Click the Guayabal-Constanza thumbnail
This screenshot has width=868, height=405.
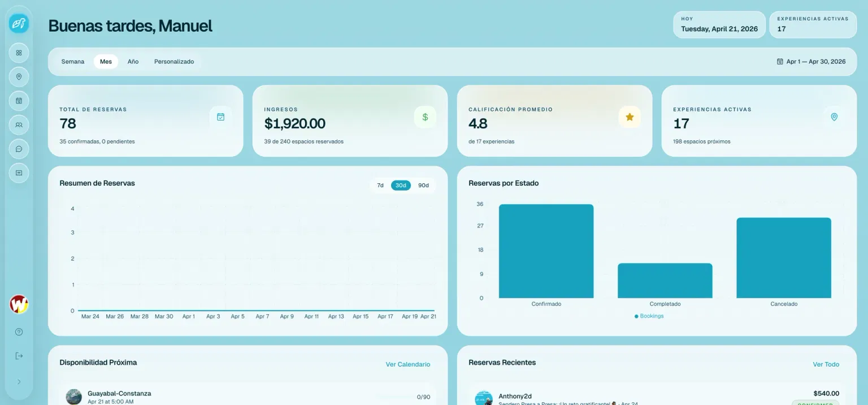[74, 397]
